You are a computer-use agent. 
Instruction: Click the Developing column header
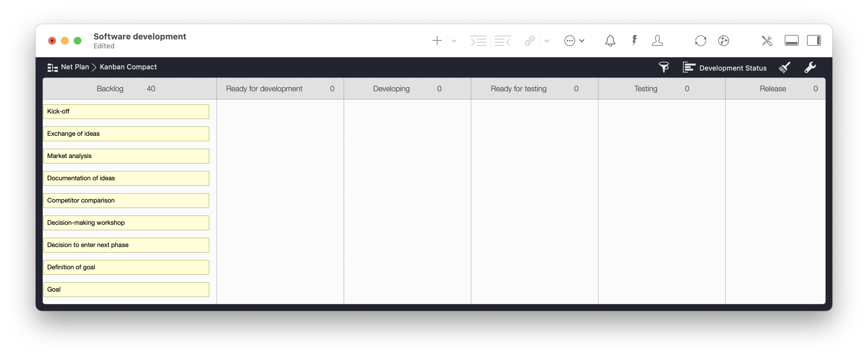(407, 89)
